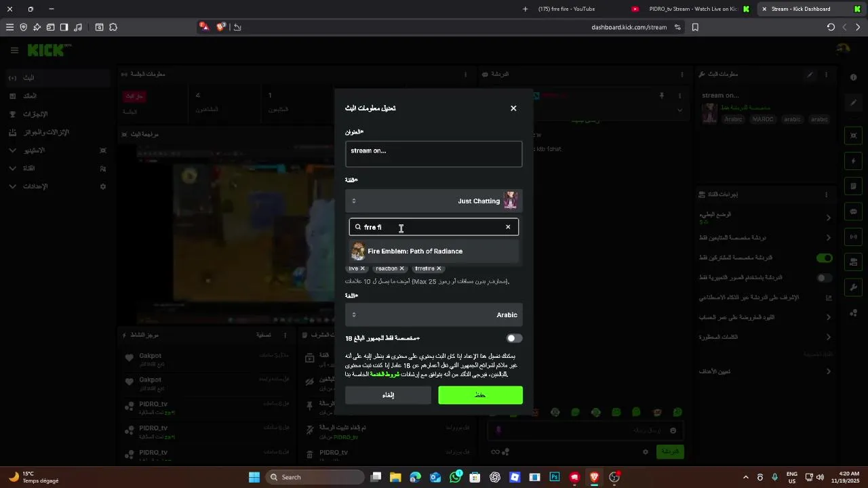Open stream info panel three-dot menu
Image resolution: width=868 pixels, height=488 pixels.
pos(827,75)
